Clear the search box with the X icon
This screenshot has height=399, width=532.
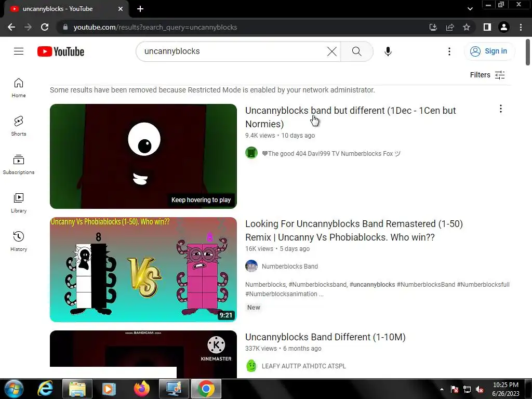pos(332,51)
